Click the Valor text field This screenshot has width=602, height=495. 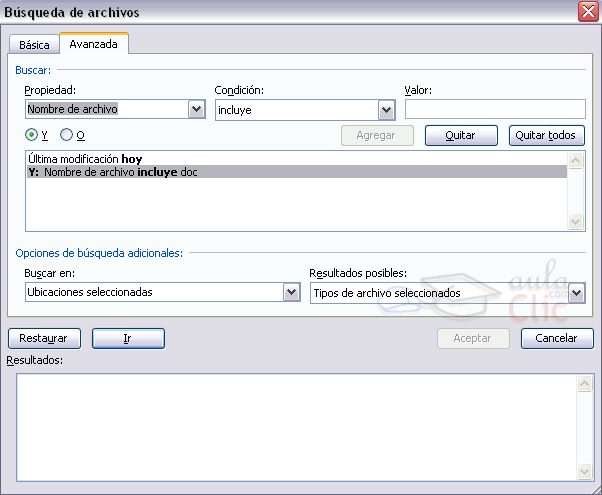pyautogui.click(x=494, y=109)
